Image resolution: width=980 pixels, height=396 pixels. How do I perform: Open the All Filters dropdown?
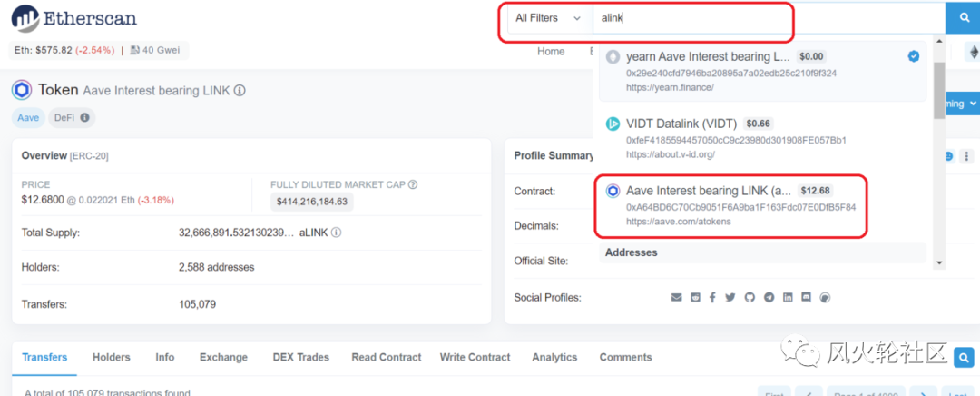(x=549, y=18)
